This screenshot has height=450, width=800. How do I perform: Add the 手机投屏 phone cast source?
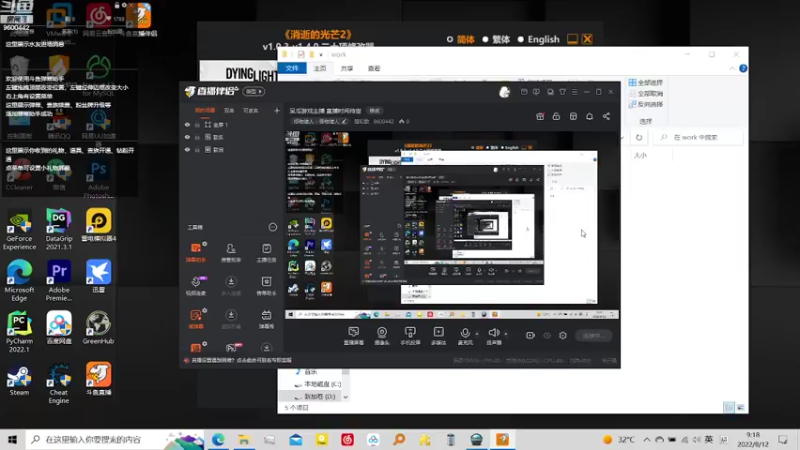pyautogui.click(x=410, y=335)
